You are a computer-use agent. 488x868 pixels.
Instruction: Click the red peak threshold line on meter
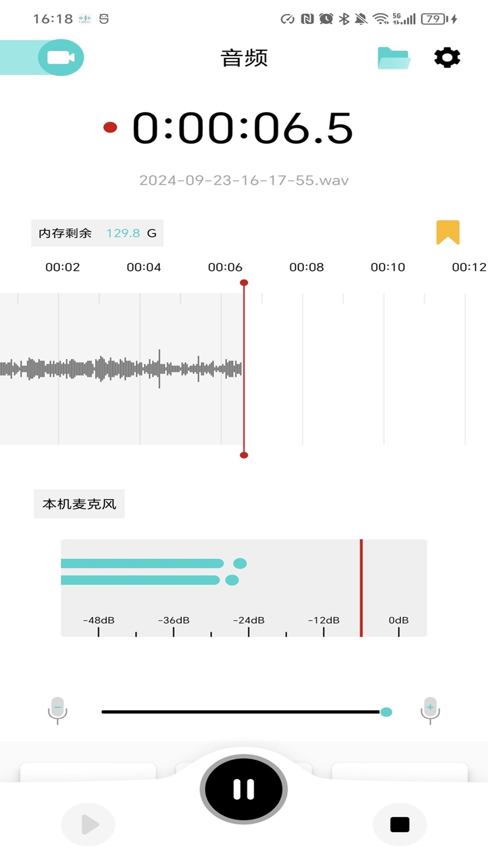(361, 588)
